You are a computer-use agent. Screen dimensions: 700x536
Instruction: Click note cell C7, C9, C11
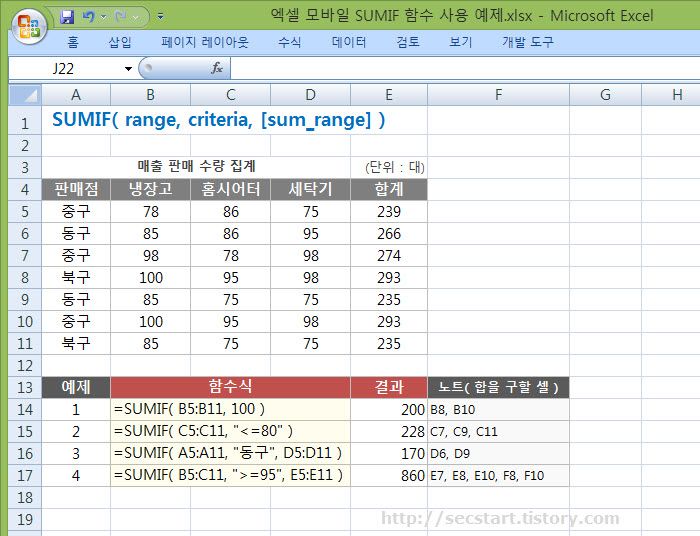498,431
